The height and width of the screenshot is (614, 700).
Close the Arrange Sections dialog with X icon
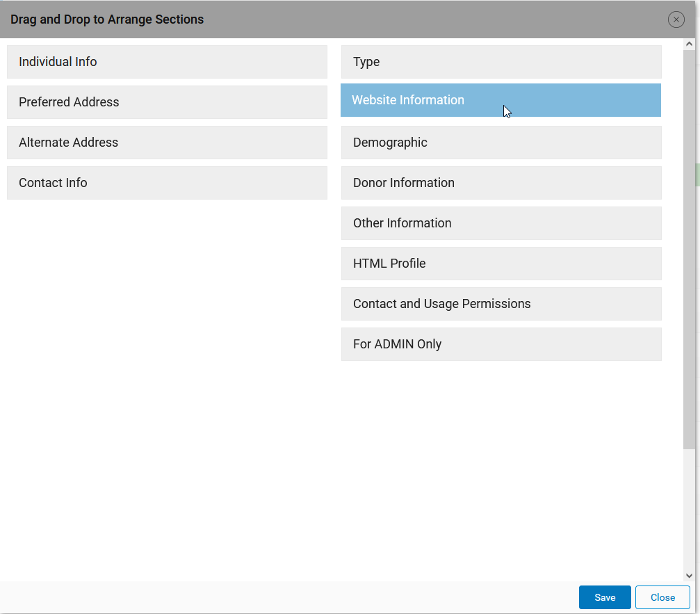point(676,19)
